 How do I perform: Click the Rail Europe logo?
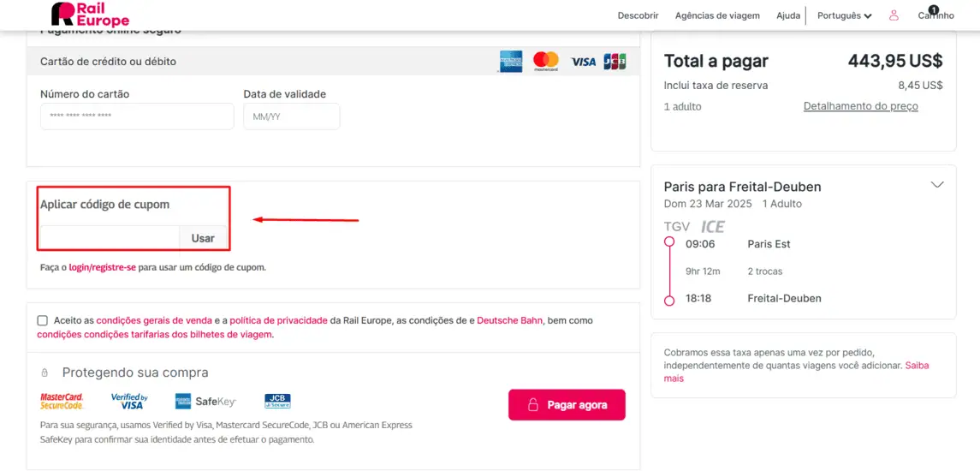click(x=90, y=14)
